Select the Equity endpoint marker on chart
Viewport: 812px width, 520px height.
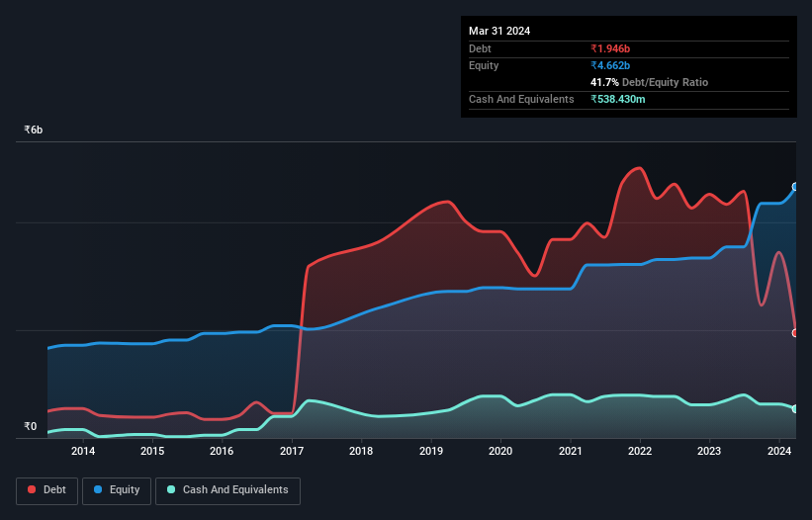coord(795,187)
